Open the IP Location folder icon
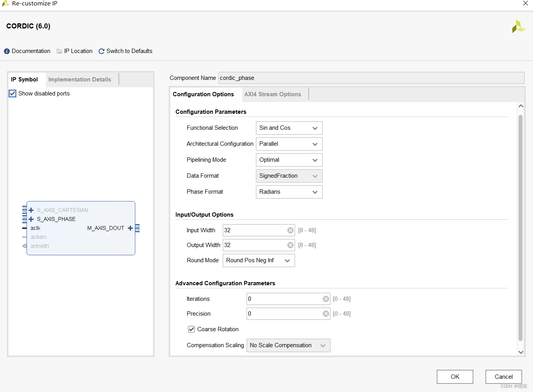 click(59, 51)
